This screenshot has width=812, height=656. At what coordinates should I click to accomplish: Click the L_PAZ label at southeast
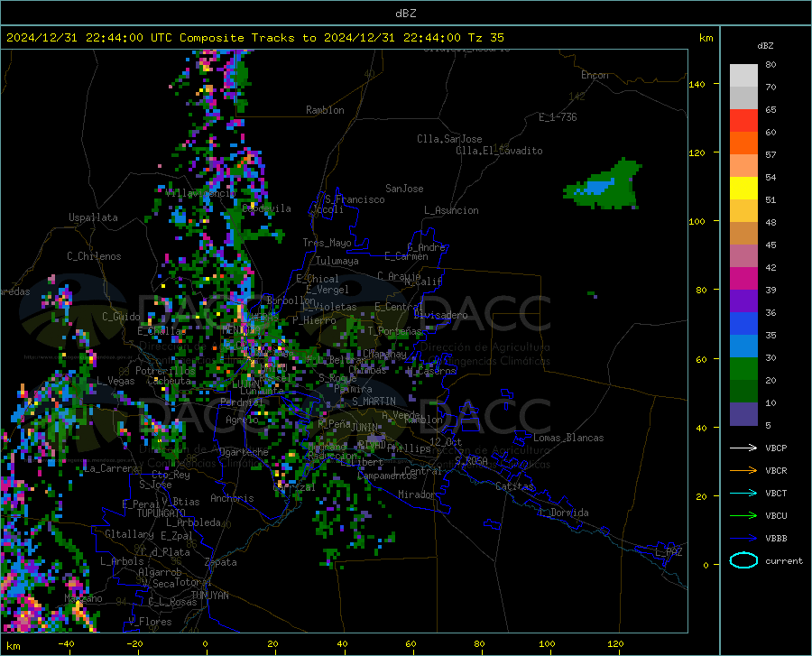(669, 552)
